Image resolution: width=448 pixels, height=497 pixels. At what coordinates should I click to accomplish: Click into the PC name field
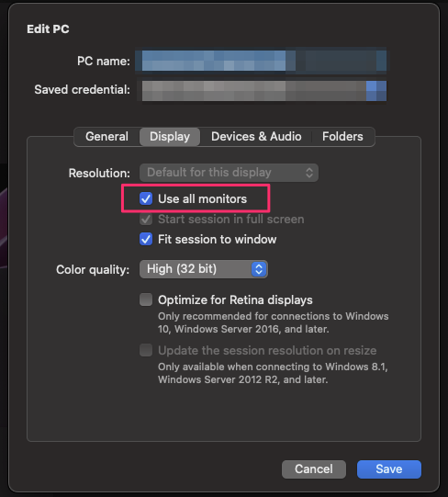(261, 61)
